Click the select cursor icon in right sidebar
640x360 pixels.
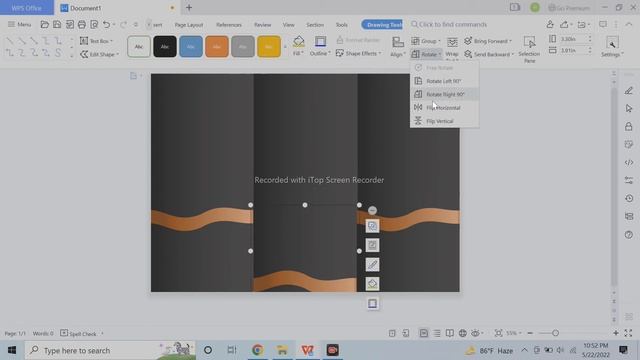629,109
